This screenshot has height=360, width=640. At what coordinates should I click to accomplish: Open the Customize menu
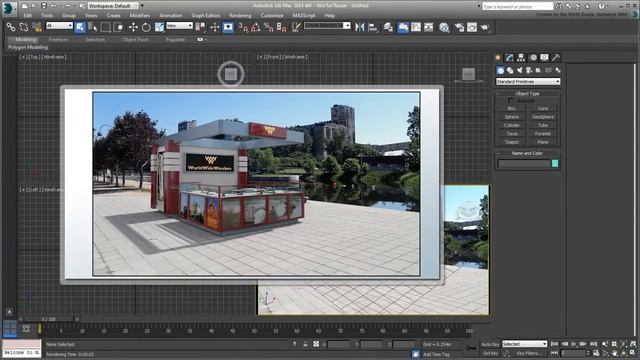pyautogui.click(x=272, y=16)
